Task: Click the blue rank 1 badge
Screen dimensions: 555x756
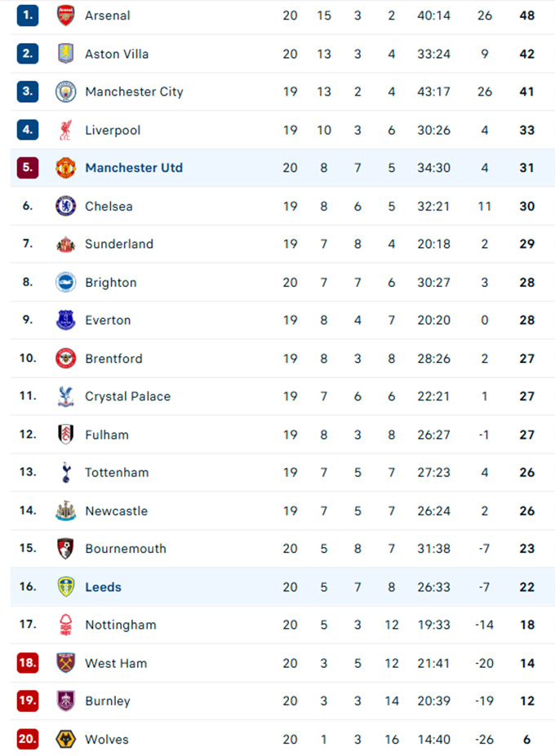Action: click(28, 15)
